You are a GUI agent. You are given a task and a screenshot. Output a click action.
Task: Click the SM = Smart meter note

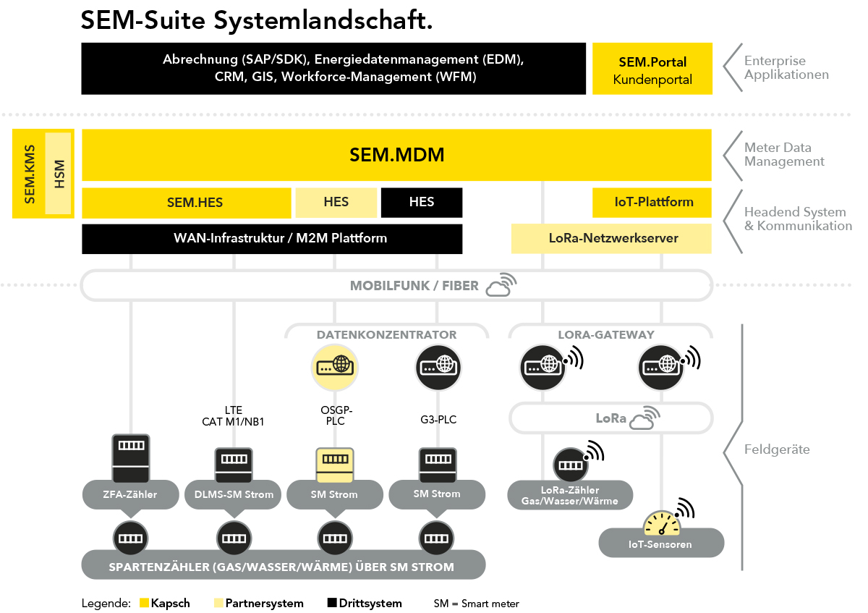[476, 603]
